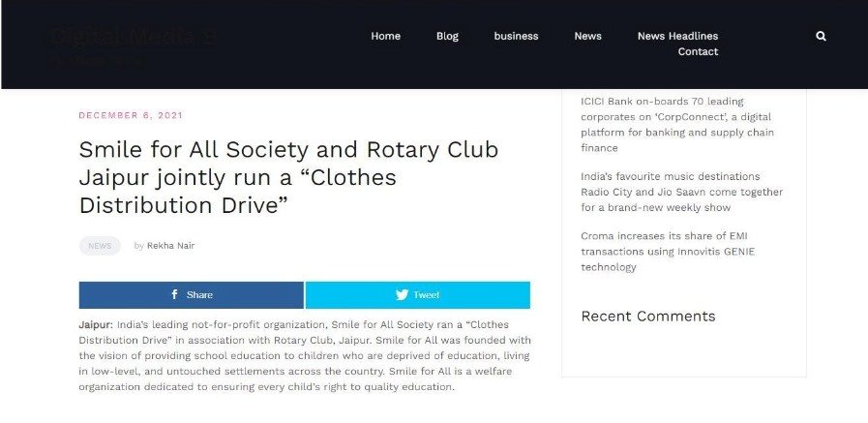This screenshot has width=868, height=423.
Task: Open the News menu item
Action: [x=588, y=36]
